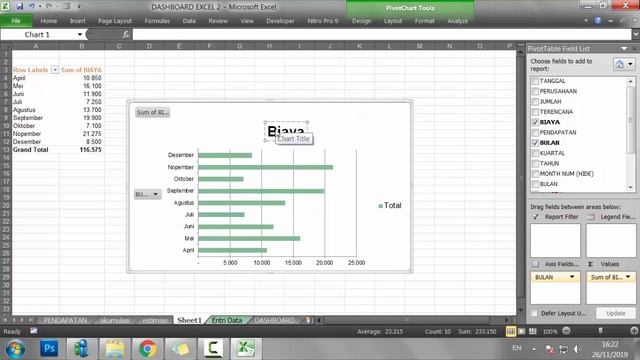Uncheck the BIAYA field checkbox

[x=535, y=122]
